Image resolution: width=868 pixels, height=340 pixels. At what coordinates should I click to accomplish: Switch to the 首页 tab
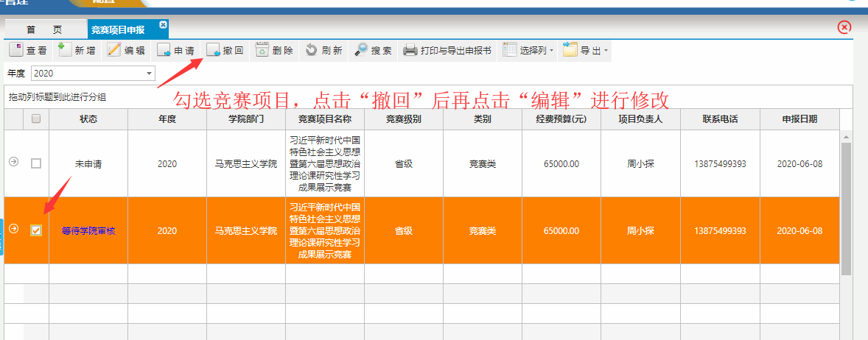(x=44, y=30)
